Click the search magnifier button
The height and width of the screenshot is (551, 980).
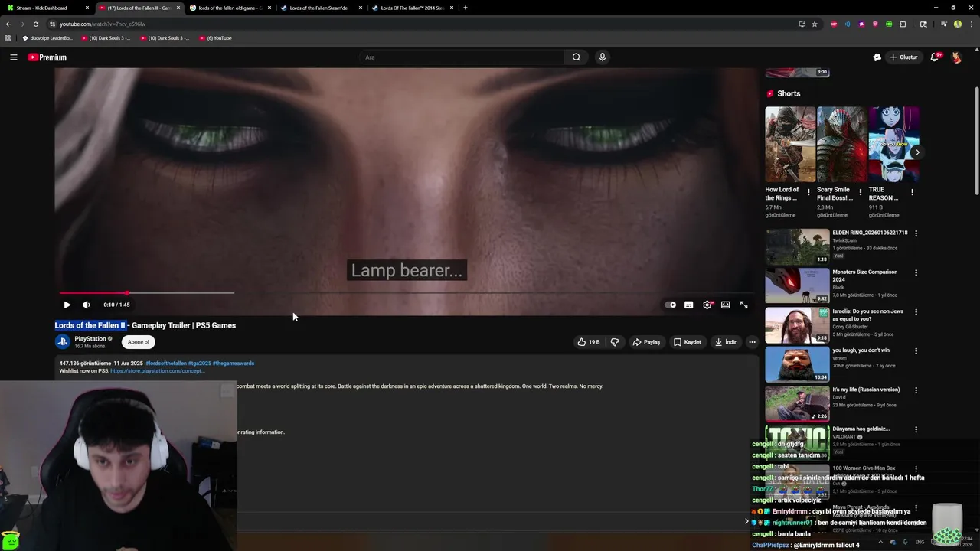577,57
